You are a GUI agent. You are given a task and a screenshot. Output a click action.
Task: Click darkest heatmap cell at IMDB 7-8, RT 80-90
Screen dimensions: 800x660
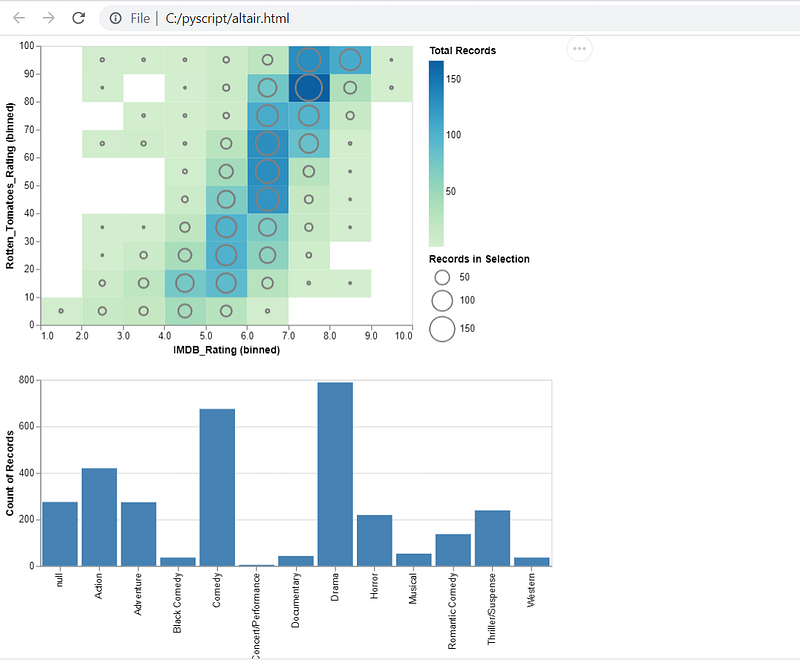tap(309, 88)
